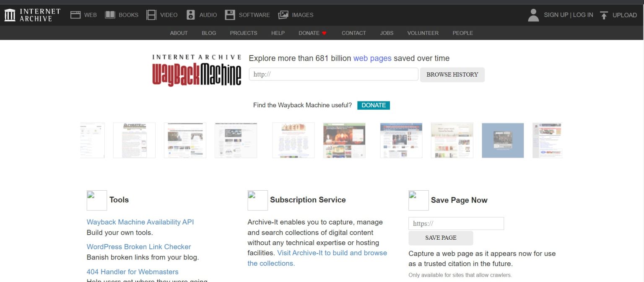
Task: Click "Build your own tools." text
Action: [x=120, y=233]
